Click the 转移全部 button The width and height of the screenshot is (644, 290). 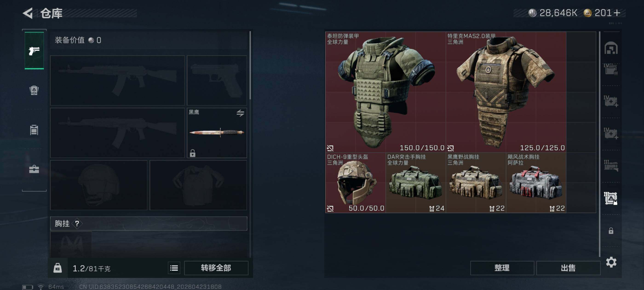[x=216, y=268]
